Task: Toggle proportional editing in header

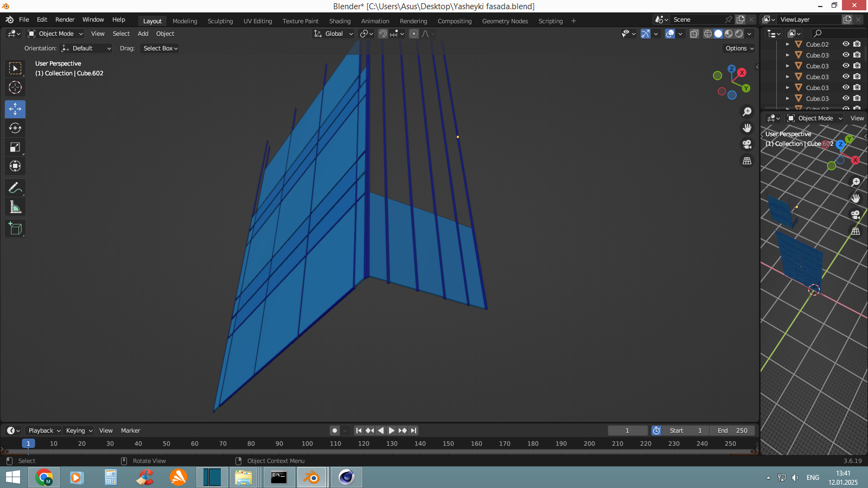Action: [414, 34]
